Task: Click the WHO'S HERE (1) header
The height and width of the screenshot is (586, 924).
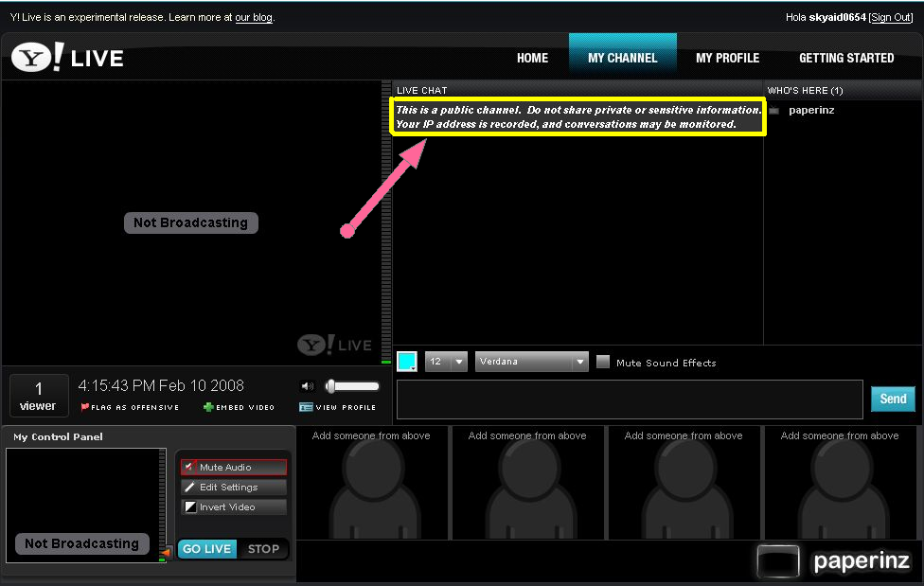Action: point(805,90)
